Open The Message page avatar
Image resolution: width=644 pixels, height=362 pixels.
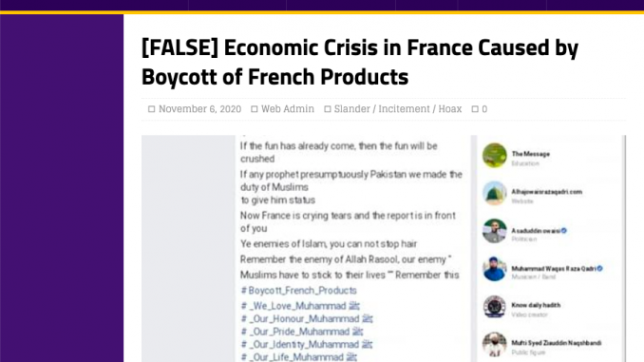(x=495, y=155)
